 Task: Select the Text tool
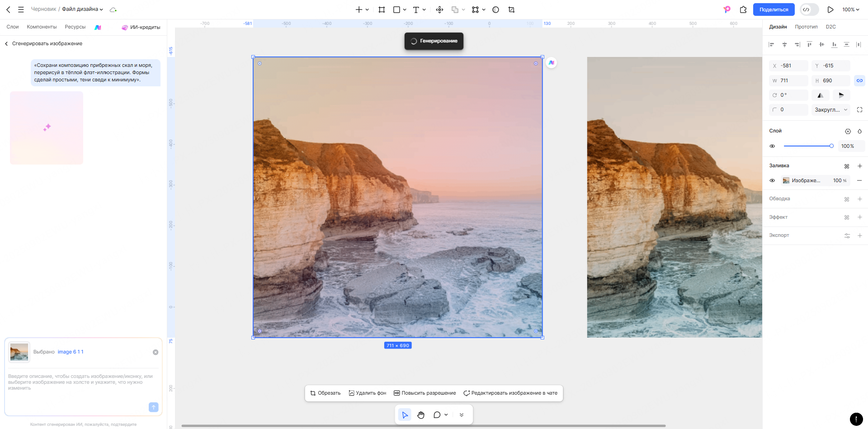click(416, 9)
